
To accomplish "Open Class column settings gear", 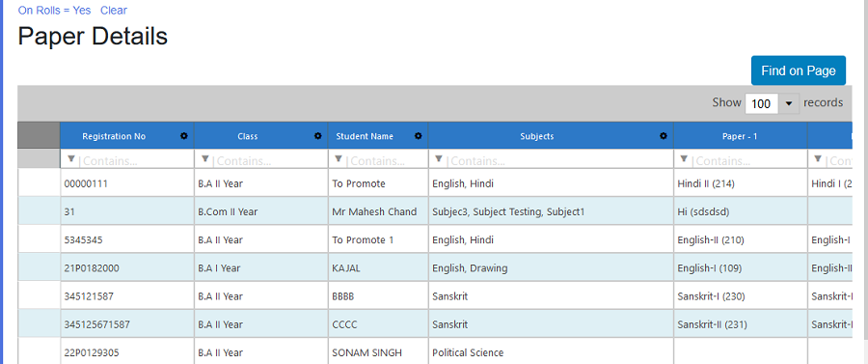I will point(317,136).
